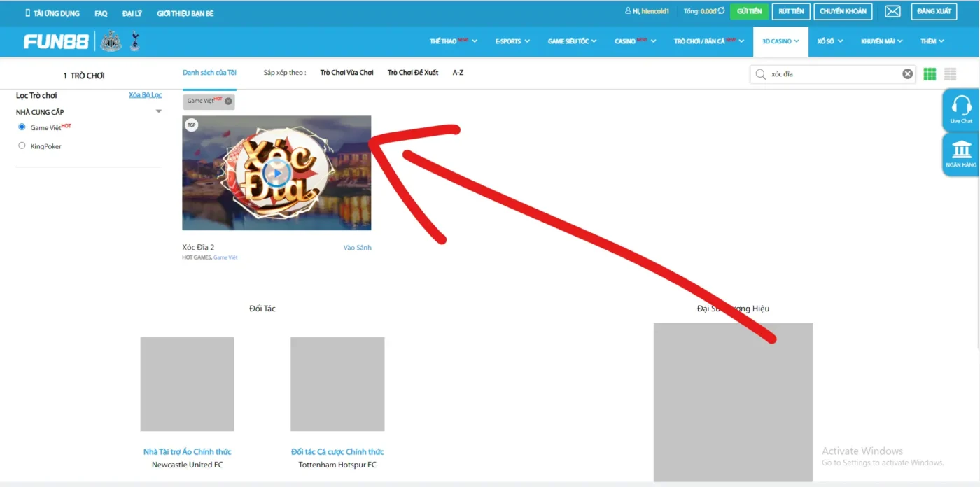Click Tải Ứng Dụng link
The width and height of the screenshot is (980, 487).
pos(57,13)
